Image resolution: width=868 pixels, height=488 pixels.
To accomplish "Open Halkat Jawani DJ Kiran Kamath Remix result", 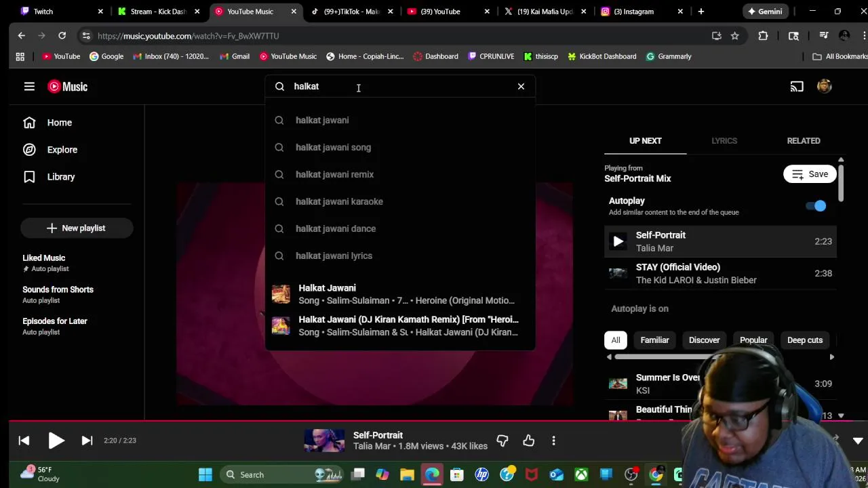I will pos(400,326).
